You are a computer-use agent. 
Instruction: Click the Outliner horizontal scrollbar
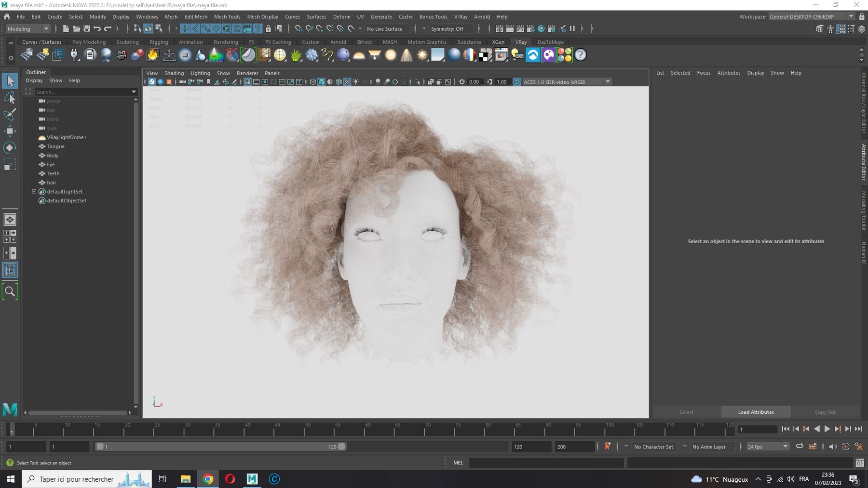coord(77,413)
